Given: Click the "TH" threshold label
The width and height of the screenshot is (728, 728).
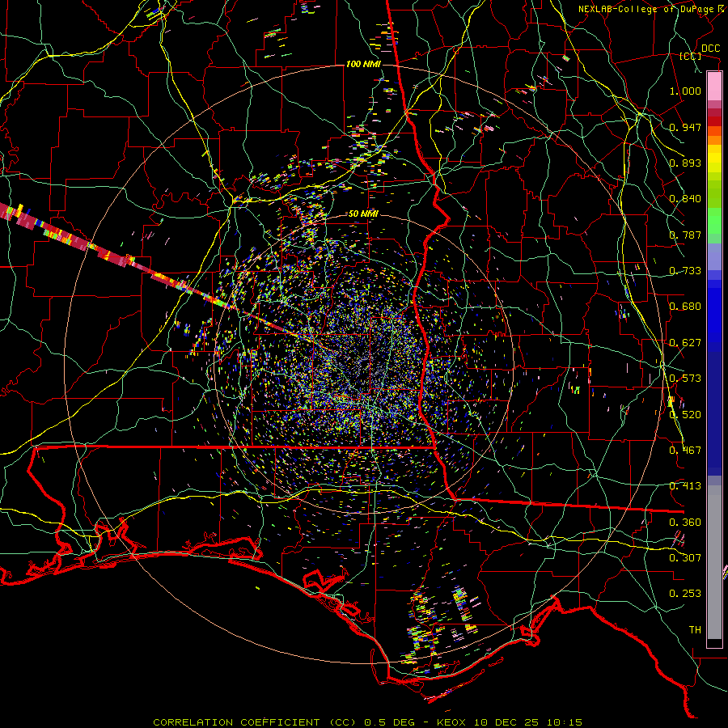Looking at the screenshot, I should coord(695,629).
